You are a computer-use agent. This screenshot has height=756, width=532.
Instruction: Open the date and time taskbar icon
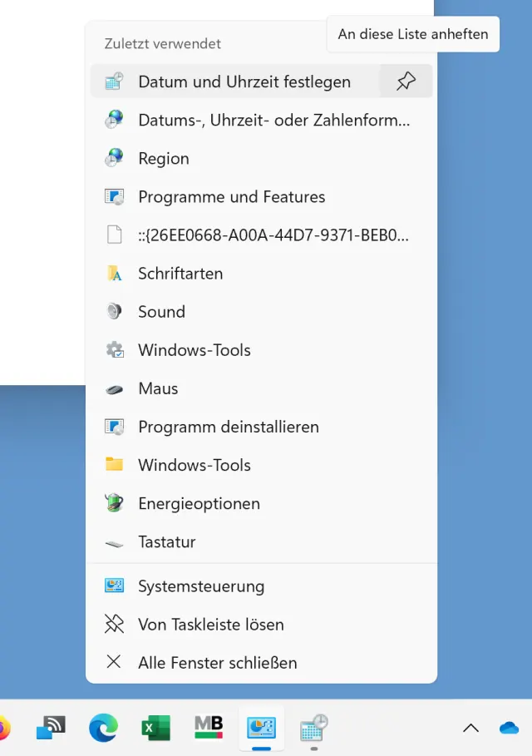click(313, 728)
